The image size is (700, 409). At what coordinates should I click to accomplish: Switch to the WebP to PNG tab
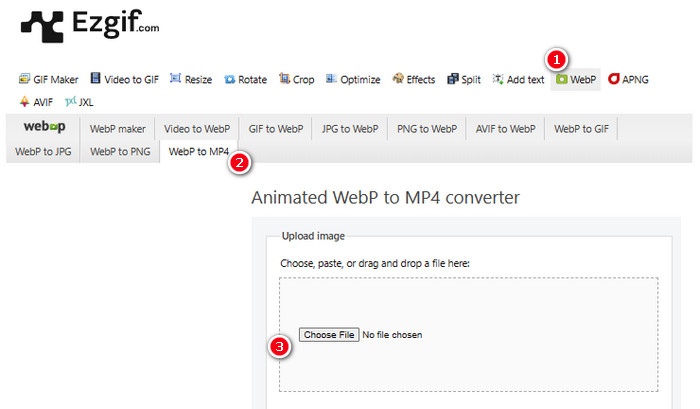[120, 152]
